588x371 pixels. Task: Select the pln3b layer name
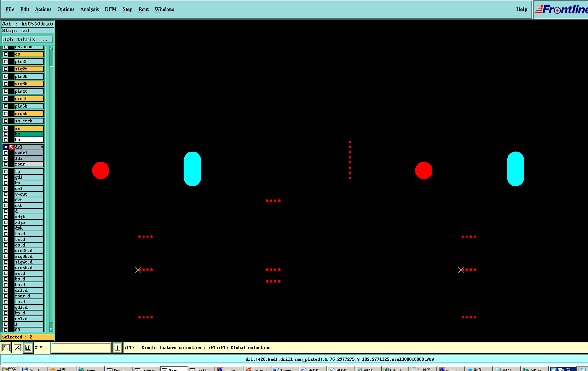(x=29, y=76)
